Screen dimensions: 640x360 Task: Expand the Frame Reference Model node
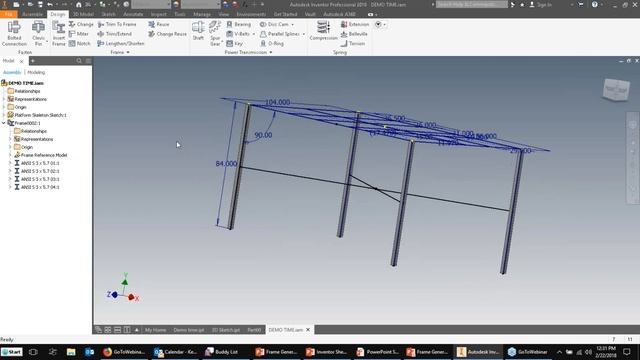(x=10, y=155)
